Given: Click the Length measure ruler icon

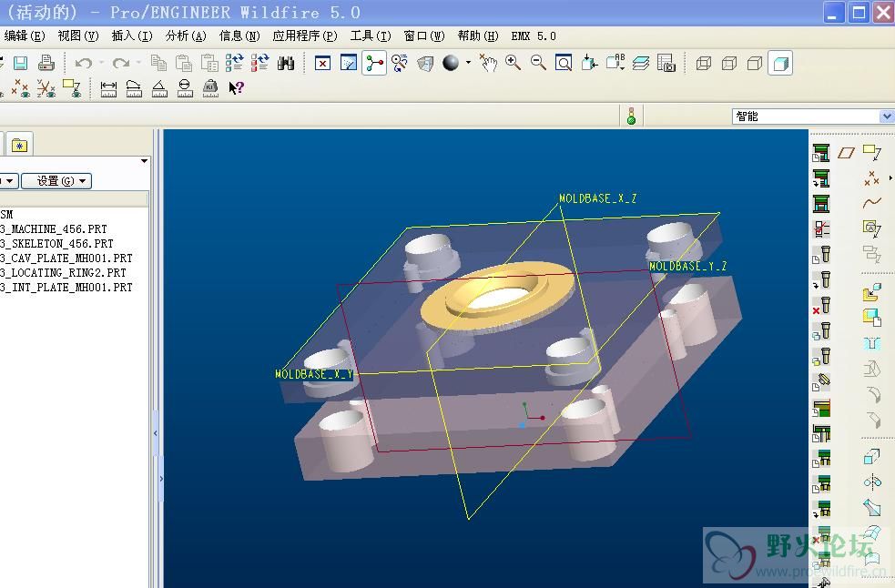Looking at the screenshot, I should point(134,88).
